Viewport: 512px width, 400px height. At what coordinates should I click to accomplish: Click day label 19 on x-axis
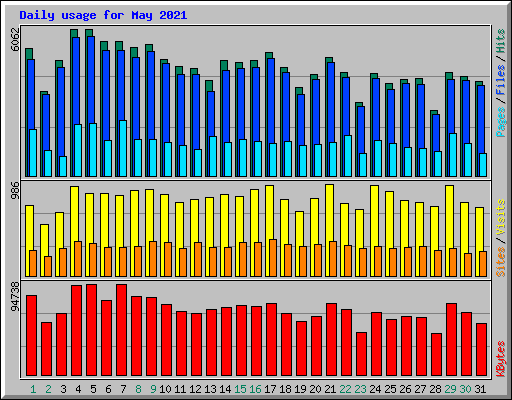point(300,389)
